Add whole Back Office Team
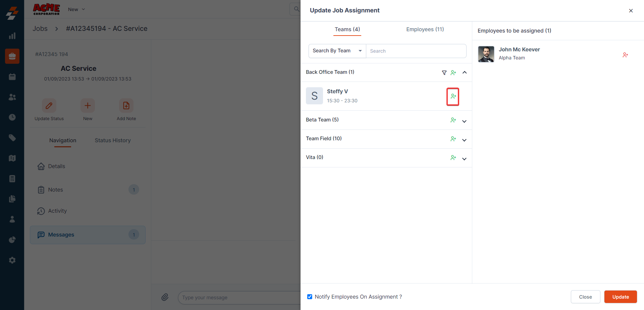The image size is (644, 310). pos(453,72)
